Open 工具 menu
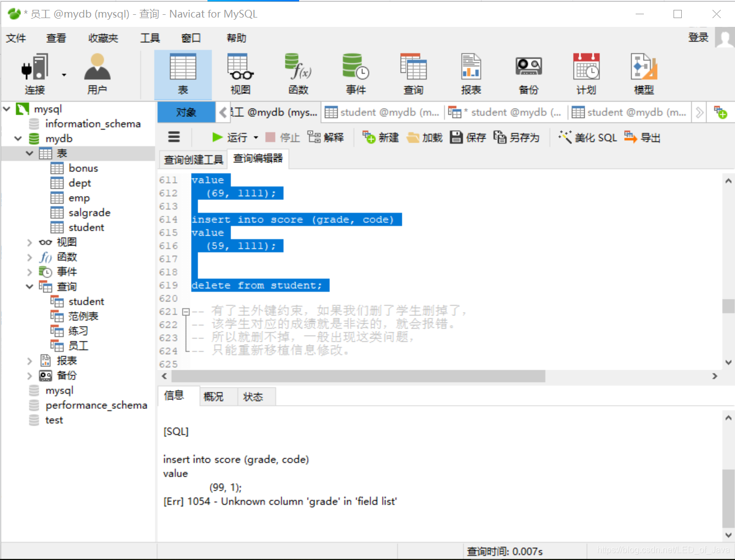 150,38
